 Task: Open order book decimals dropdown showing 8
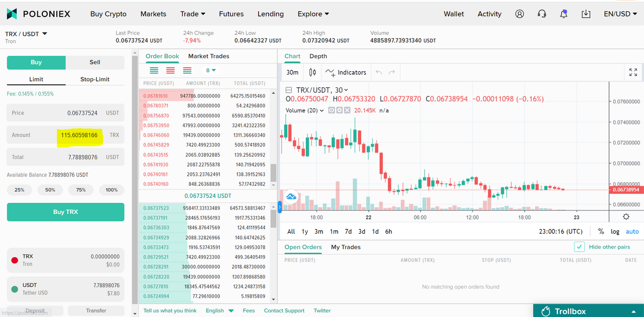point(211,70)
